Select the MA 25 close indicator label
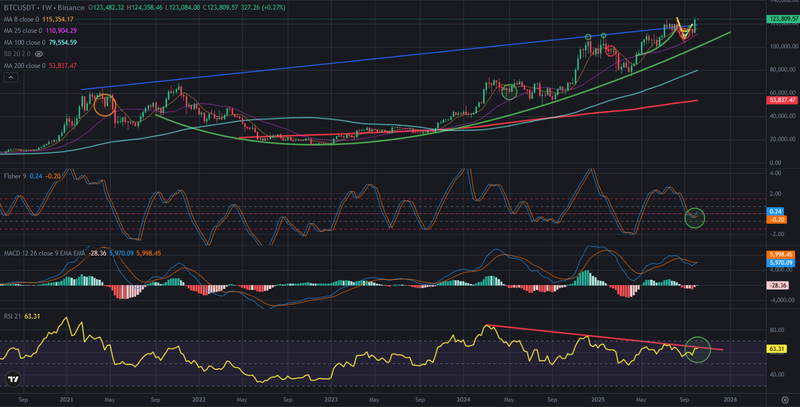 [27, 31]
